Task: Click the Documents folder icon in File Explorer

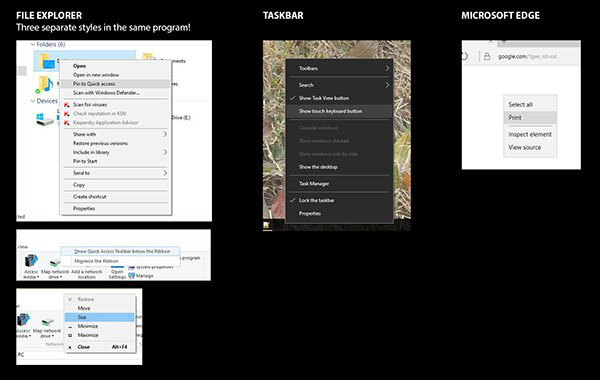Action: (x=148, y=57)
